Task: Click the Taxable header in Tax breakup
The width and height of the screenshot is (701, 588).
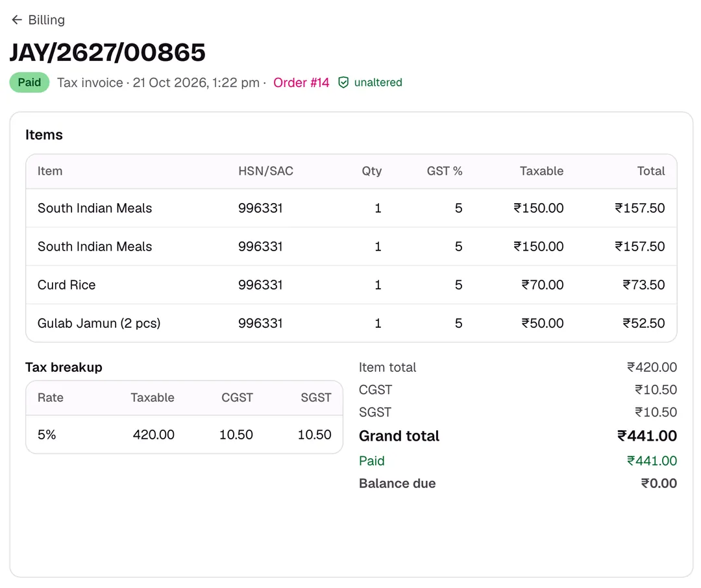Action: point(153,397)
